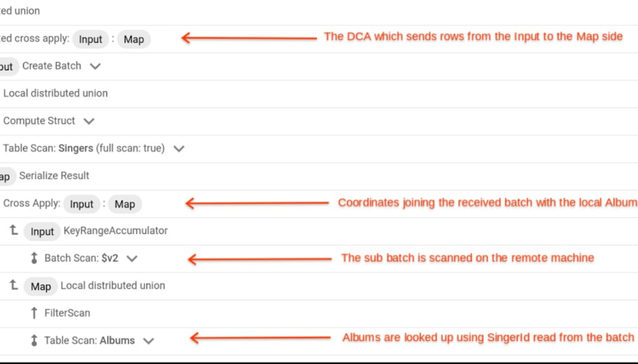This screenshot has width=638, height=364.
Task: Select the Serialize Result operator row
Action: [x=54, y=175]
